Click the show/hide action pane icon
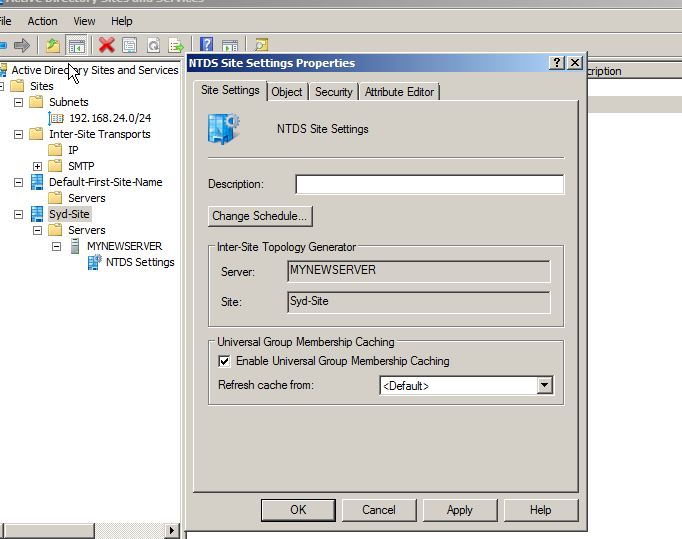The width and height of the screenshot is (682, 539). (230, 45)
